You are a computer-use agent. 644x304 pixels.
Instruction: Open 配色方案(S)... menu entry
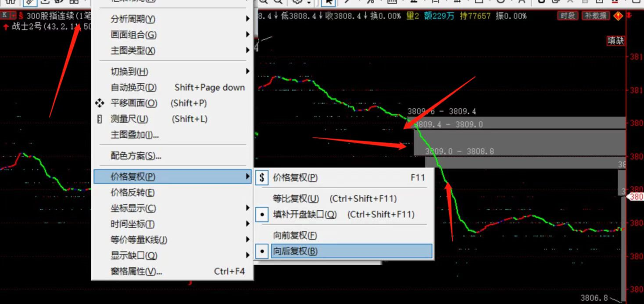[x=172, y=156]
